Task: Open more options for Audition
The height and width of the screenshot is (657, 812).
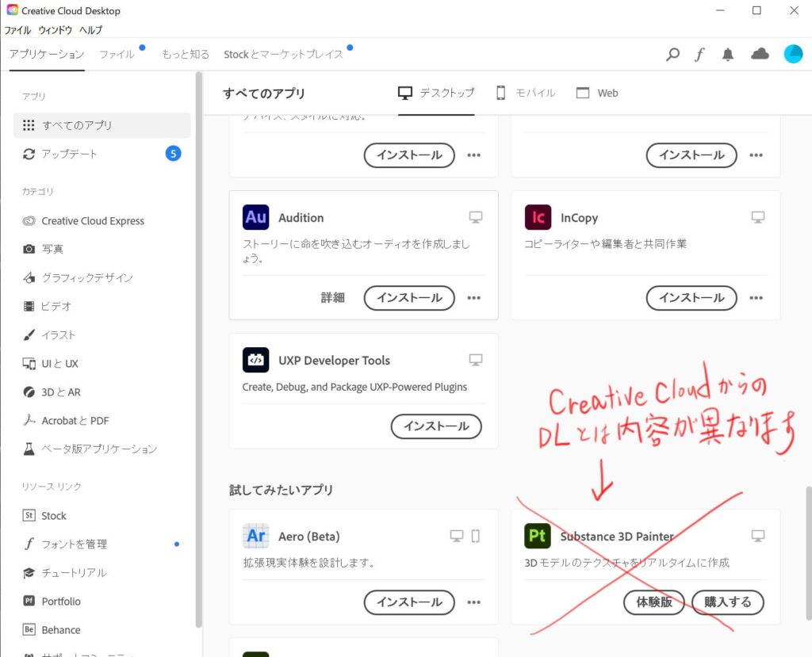Action: coord(474,298)
